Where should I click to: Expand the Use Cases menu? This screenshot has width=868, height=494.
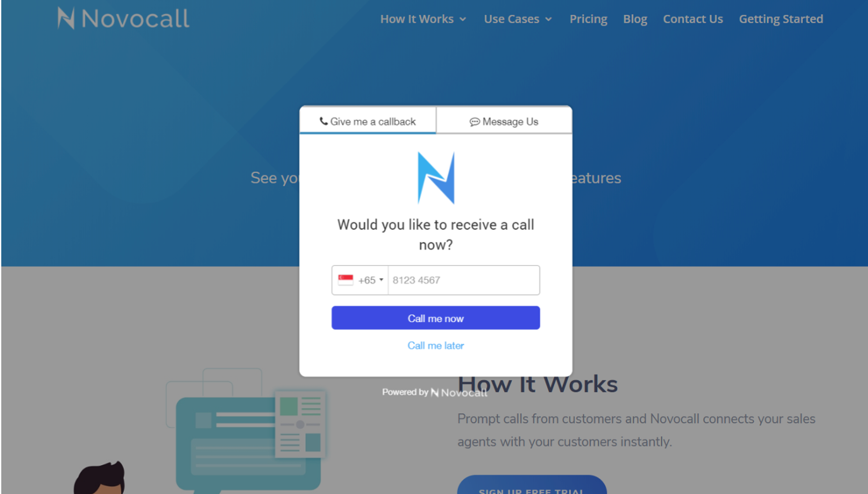pos(518,19)
